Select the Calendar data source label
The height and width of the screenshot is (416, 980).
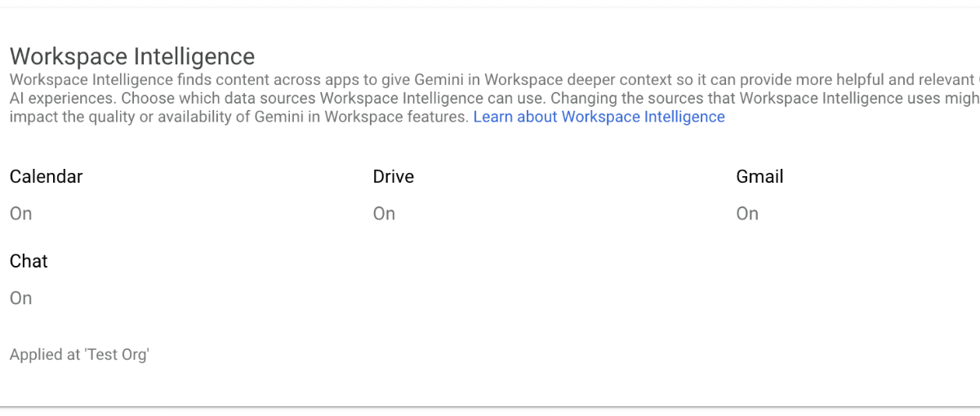pyautogui.click(x=46, y=176)
